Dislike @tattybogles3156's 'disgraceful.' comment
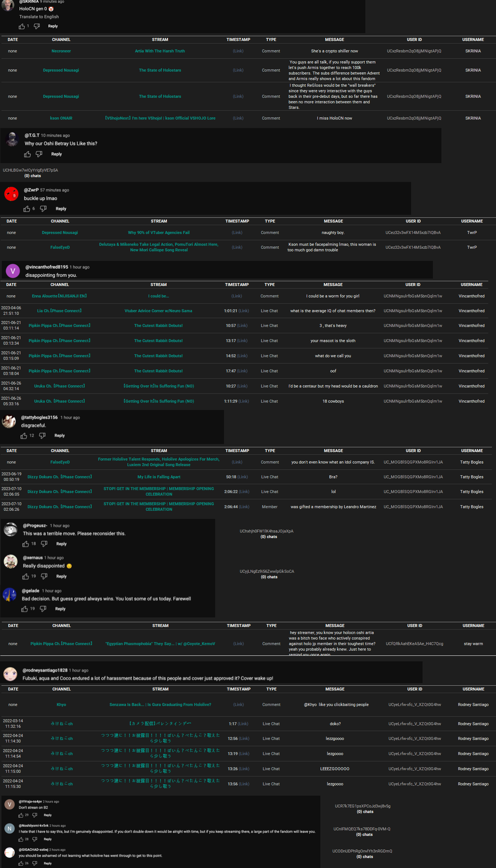Screen dimensions: 496x868 [42, 436]
